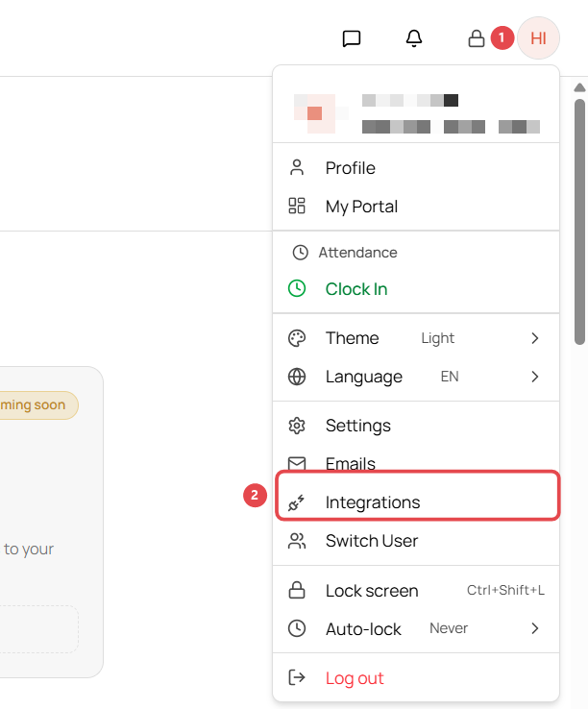Open the Profile menu entry
Screen dimensions: 588x709
[416, 168]
